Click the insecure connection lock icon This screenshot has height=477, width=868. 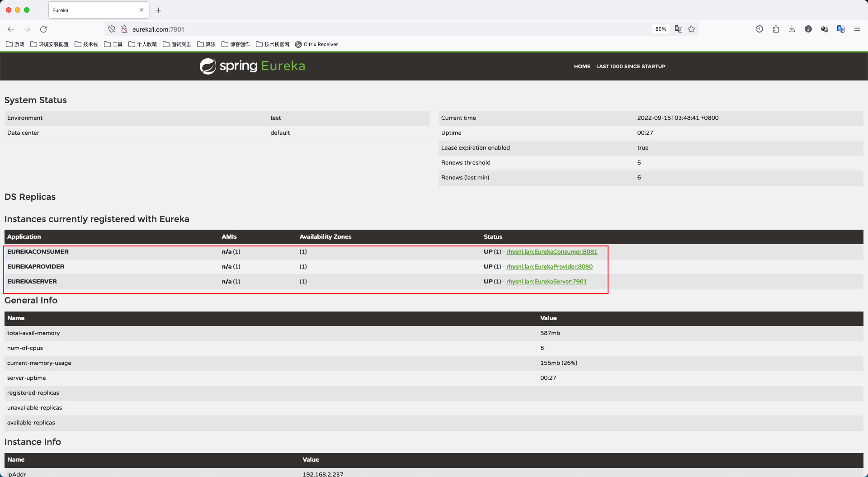124,29
